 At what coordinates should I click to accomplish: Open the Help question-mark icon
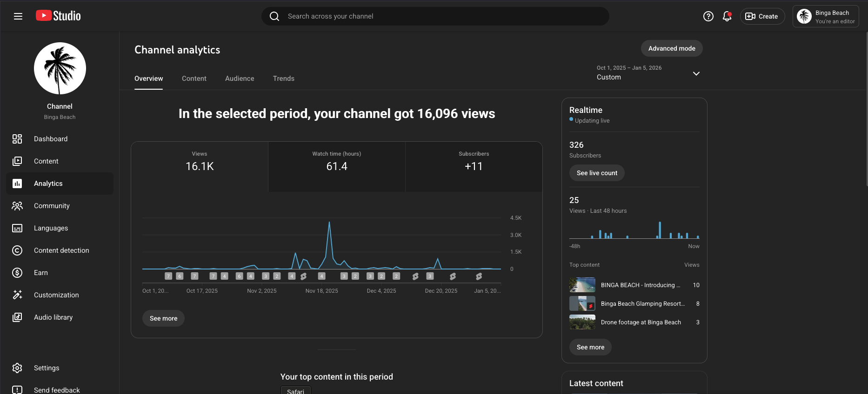pyautogui.click(x=708, y=16)
